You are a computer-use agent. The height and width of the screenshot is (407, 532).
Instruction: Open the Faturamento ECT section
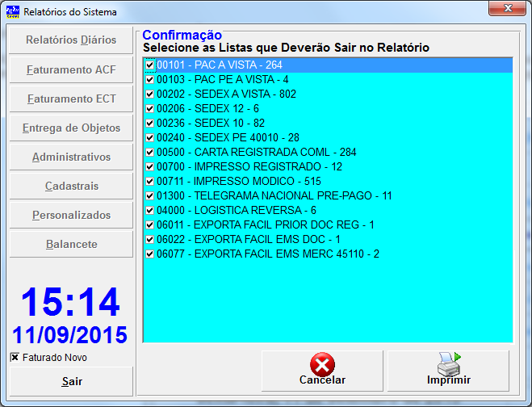71,99
